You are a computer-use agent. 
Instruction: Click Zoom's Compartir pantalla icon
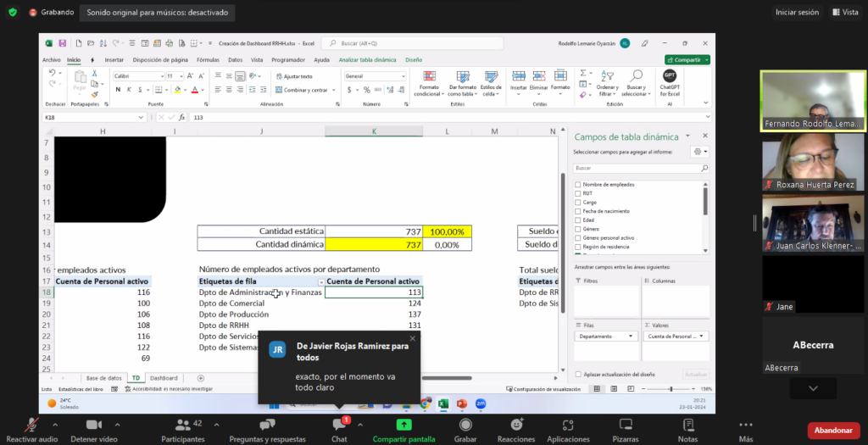point(403,425)
